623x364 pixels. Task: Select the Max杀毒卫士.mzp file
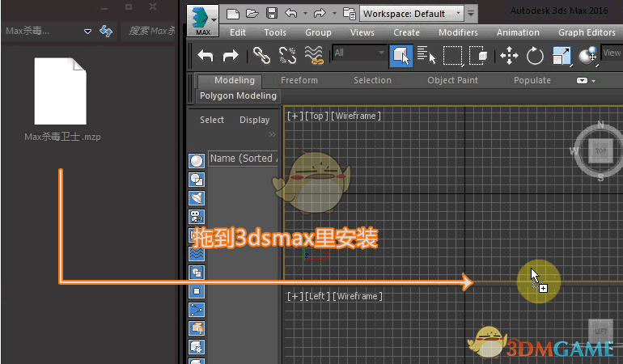click(62, 99)
